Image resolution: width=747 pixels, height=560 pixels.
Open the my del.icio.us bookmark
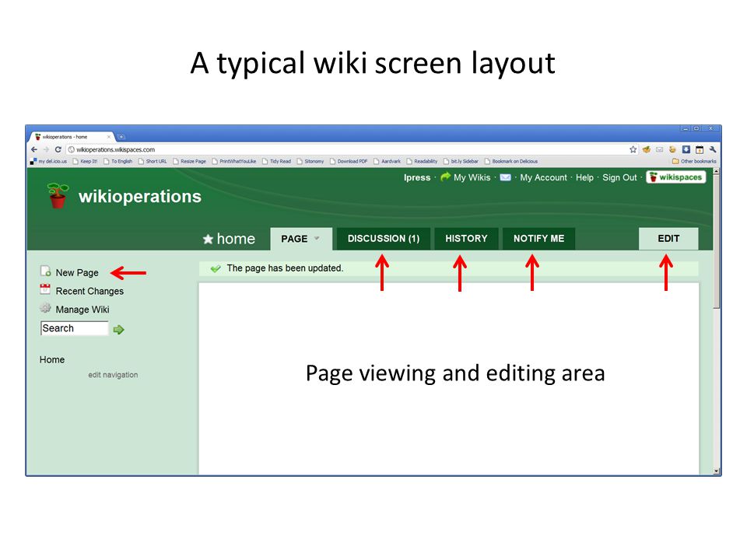pos(48,162)
